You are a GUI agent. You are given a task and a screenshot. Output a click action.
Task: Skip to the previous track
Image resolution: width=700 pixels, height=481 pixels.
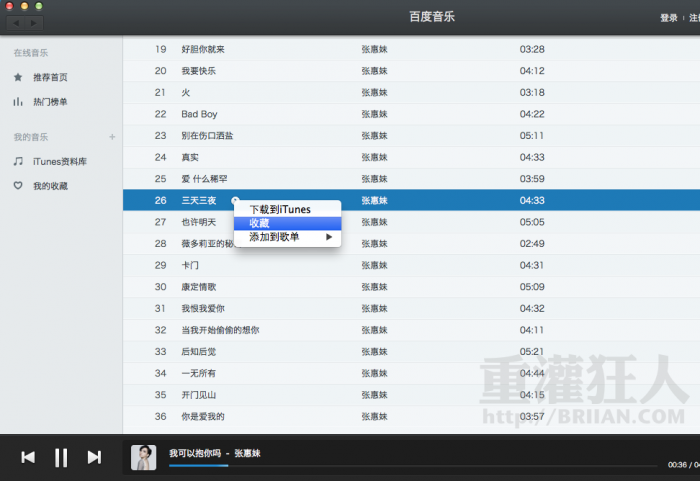point(28,457)
